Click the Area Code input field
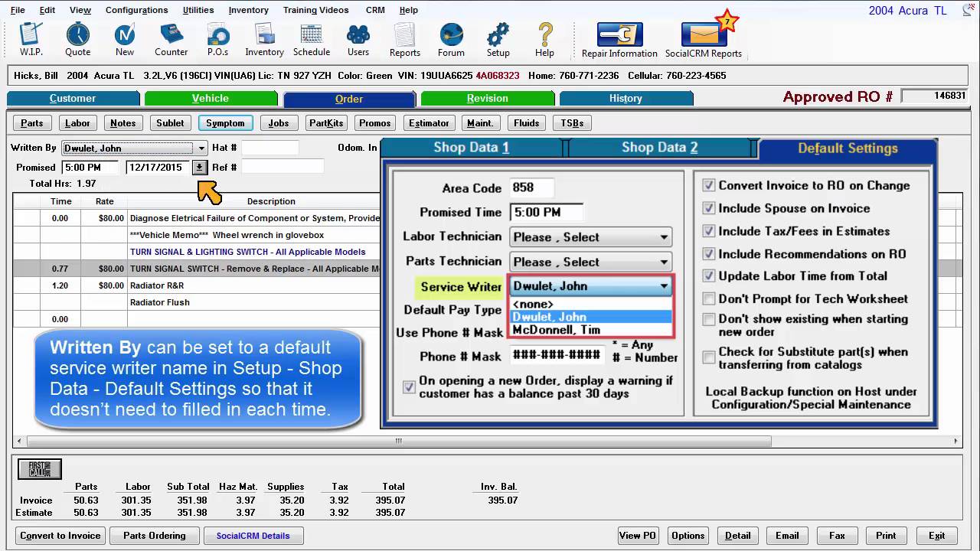Viewport: 980px width, 551px height. [x=532, y=188]
